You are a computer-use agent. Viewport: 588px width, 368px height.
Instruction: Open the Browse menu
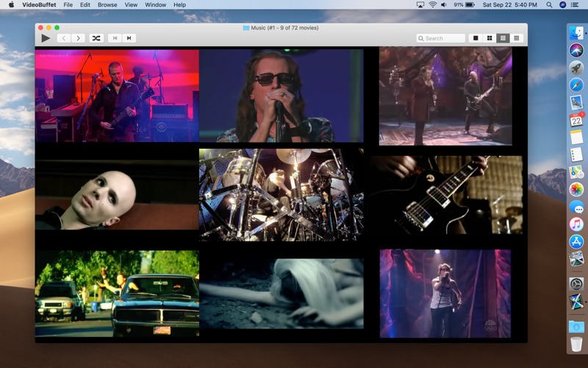pos(107,5)
